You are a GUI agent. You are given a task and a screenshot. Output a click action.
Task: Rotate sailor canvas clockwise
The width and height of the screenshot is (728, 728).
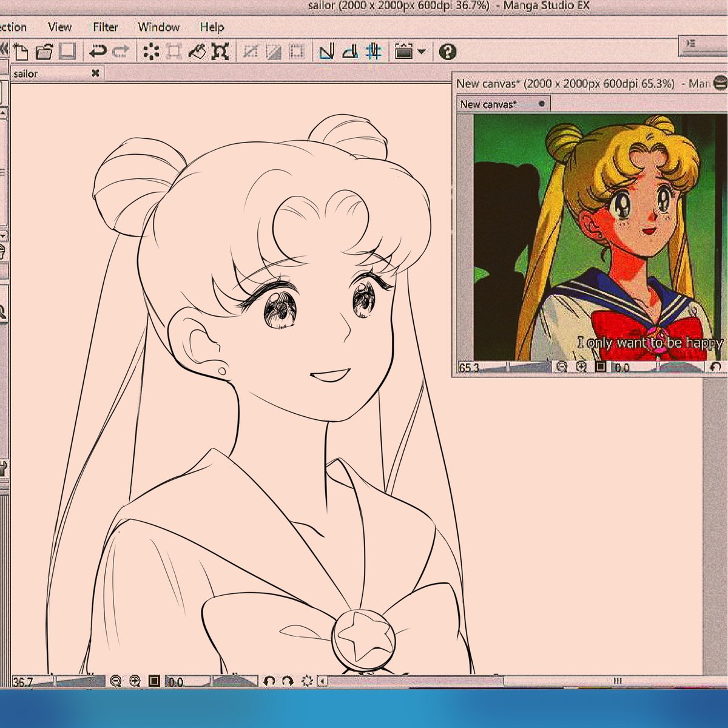[x=288, y=681]
